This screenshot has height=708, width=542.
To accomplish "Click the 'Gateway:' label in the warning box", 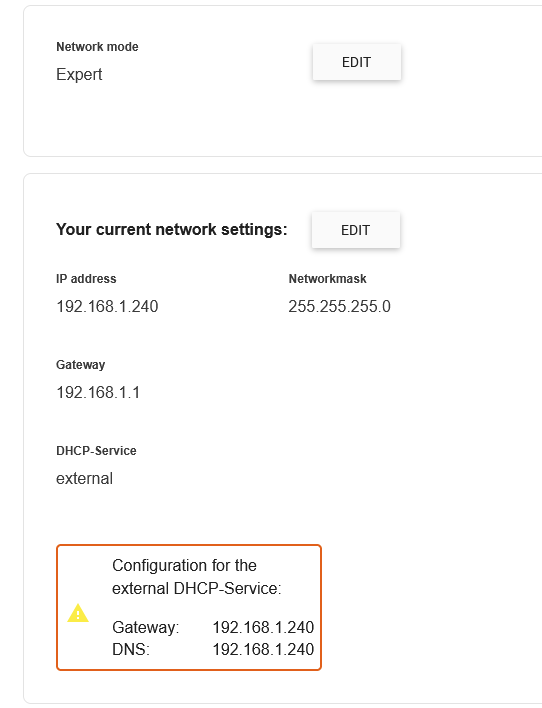I will [x=145, y=627].
